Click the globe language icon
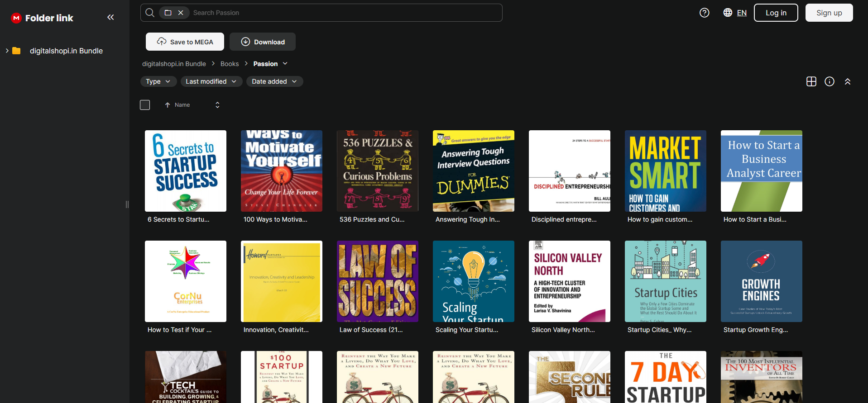868x403 pixels. point(728,13)
